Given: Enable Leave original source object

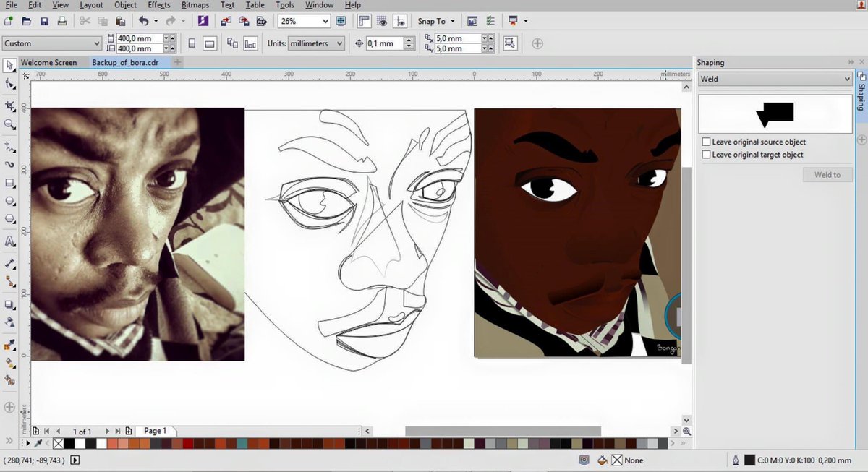Looking at the screenshot, I should [706, 142].
